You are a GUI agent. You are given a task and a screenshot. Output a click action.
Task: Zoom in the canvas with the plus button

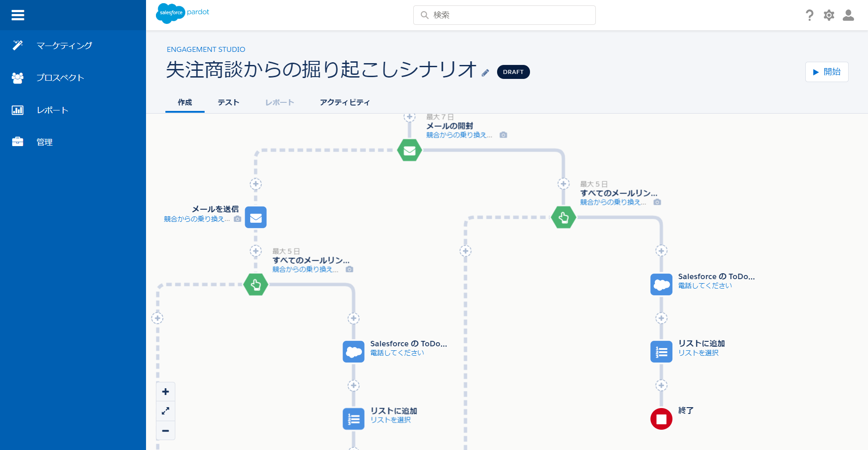pos(165,391)
